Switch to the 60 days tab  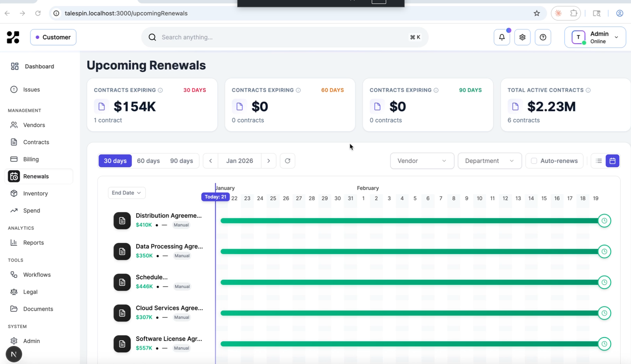[148, 161]
